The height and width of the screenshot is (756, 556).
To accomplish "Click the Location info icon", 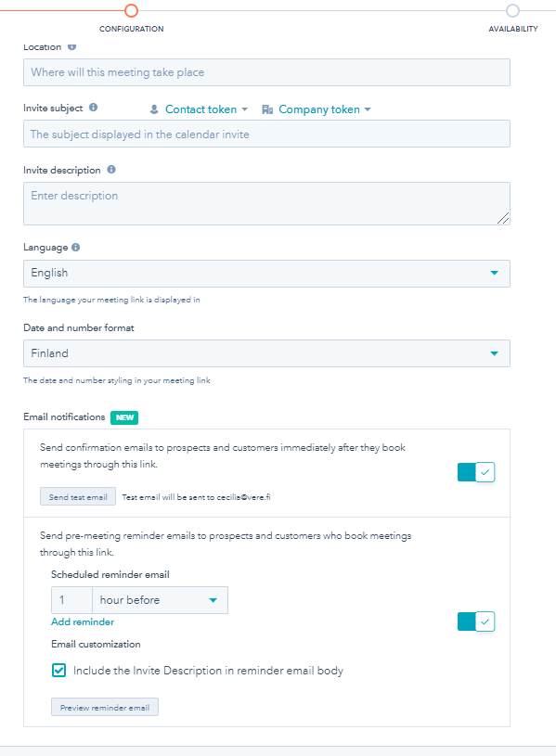I will coord(71,46).
